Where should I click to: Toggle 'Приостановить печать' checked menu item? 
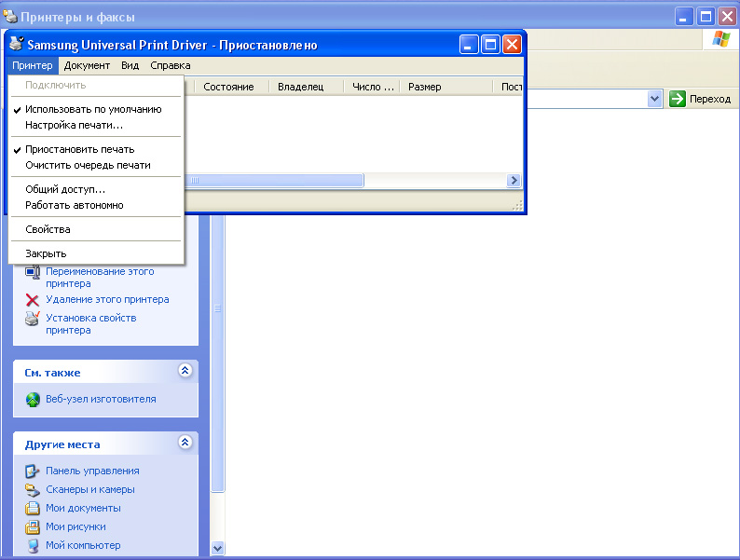click(x=79, y=149)
